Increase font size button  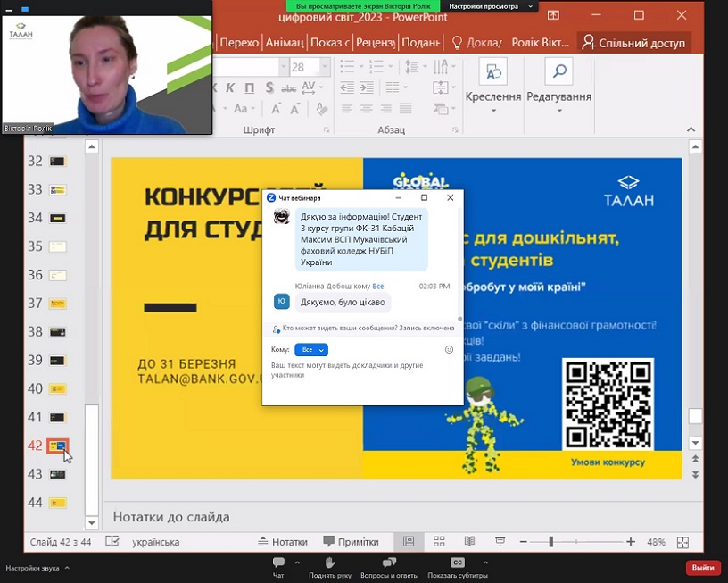click(277, 109)
